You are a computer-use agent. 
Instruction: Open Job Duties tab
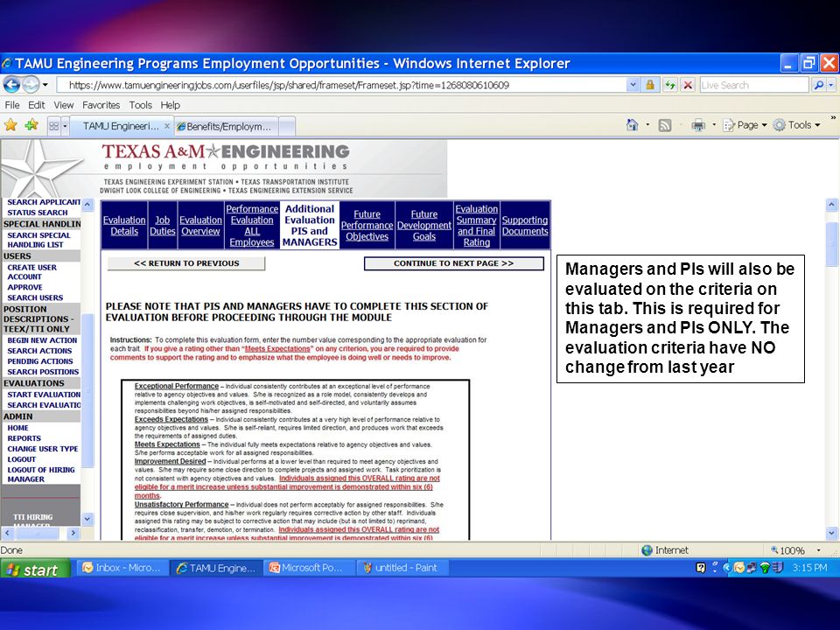click(x=163, y=226)
